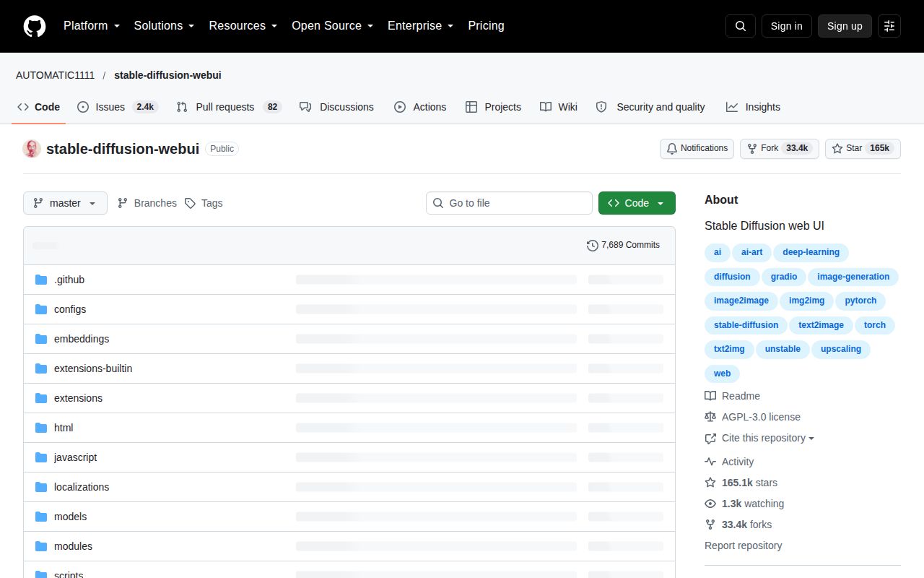Click the user avatar next to stable-diffusion-webui

[x=32, y=149]
